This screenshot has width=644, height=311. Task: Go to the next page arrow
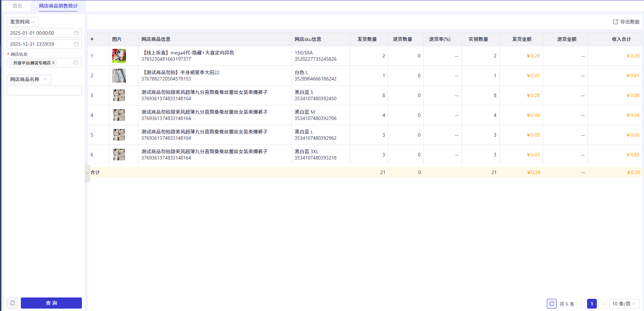coord(603,304)
